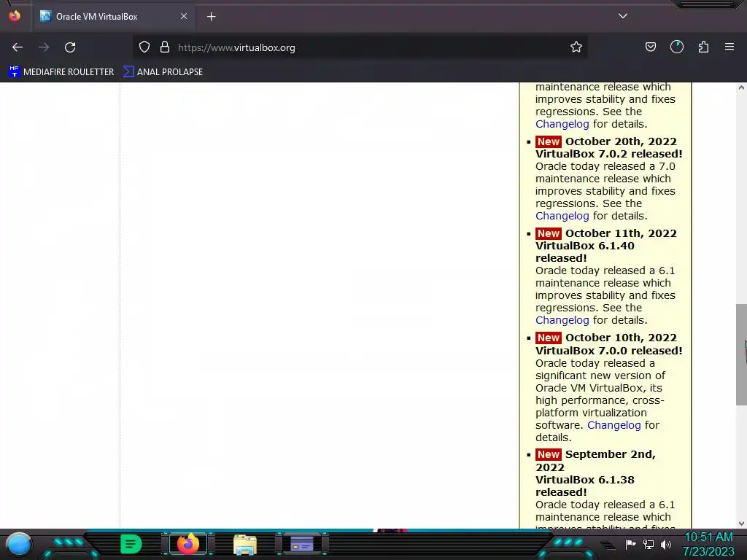Open the volume speaker tray icon
Screen dimensions: 747x560
point(666,544)
